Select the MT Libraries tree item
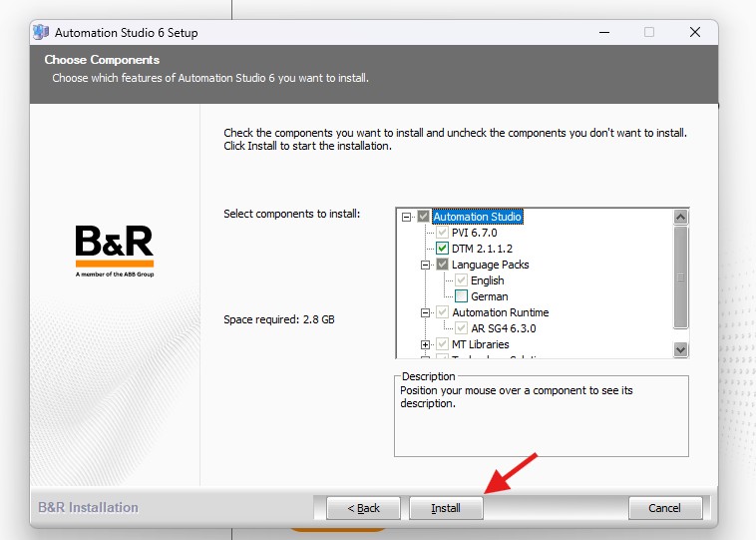The width and height of the screenshot is (756, 540). coord(480,344)
